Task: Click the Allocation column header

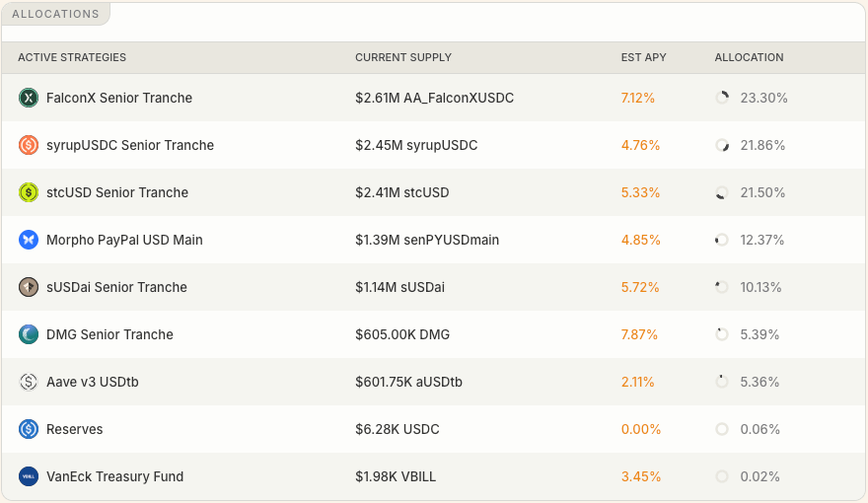Action: click(x=749, y=57)
